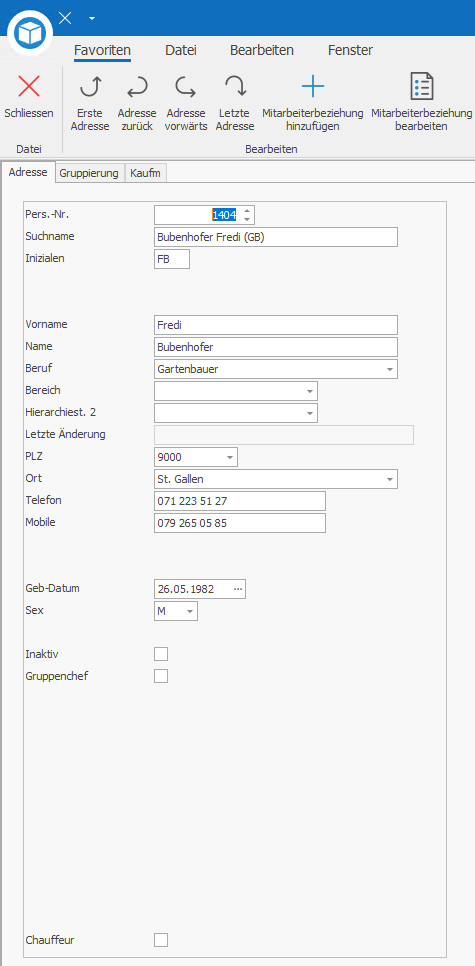Open the Bearbeiten ribbon menu

[262, 51]
